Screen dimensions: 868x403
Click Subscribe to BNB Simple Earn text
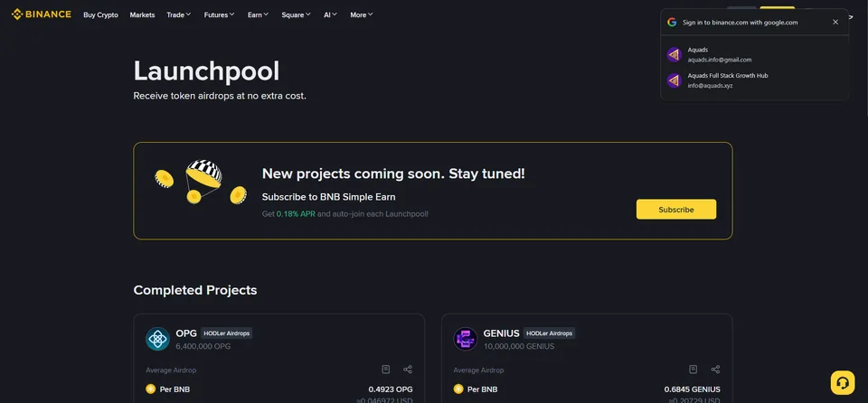(329, 197)
